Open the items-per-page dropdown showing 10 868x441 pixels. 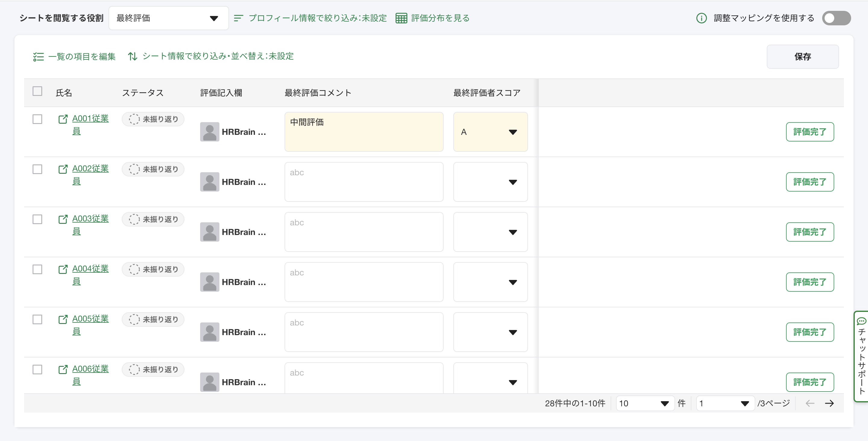tap(644, 403)
